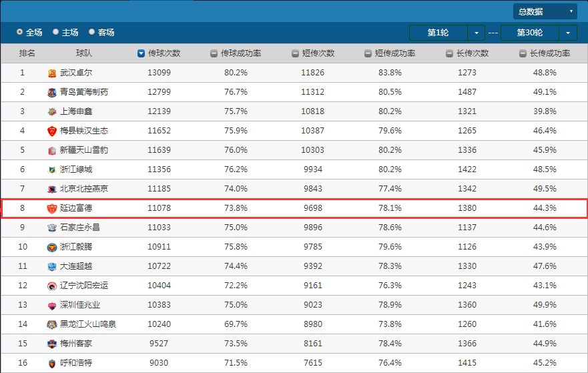Screen dimensions: 588x373
Task: Click the 梅州客家 team crest
Action: 52,344
